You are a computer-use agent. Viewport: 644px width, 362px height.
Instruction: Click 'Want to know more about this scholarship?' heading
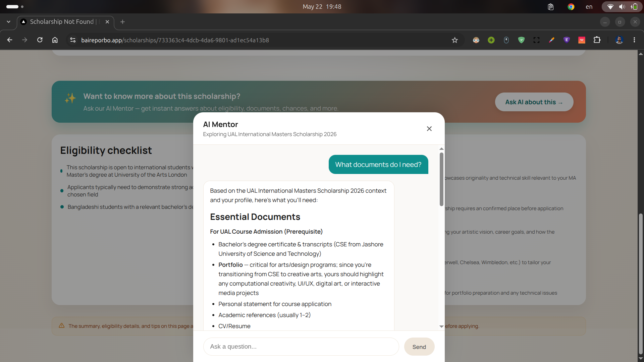coord(162,96)
